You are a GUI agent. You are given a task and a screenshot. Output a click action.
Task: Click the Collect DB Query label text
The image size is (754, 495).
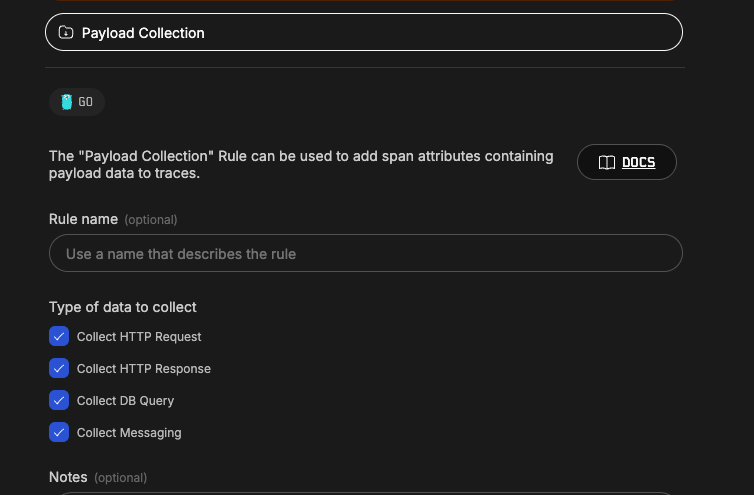126,401
